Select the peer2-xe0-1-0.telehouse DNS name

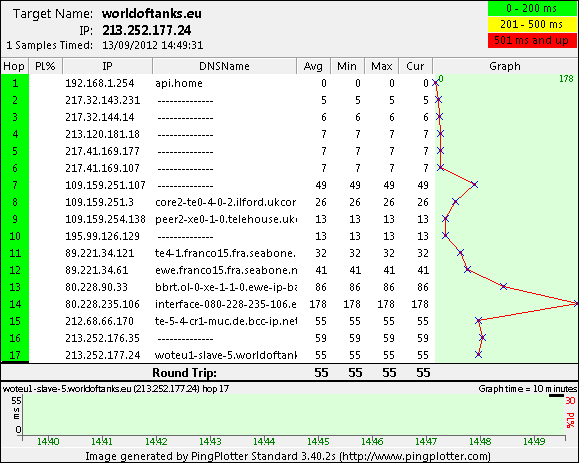[x=226, y=219]
